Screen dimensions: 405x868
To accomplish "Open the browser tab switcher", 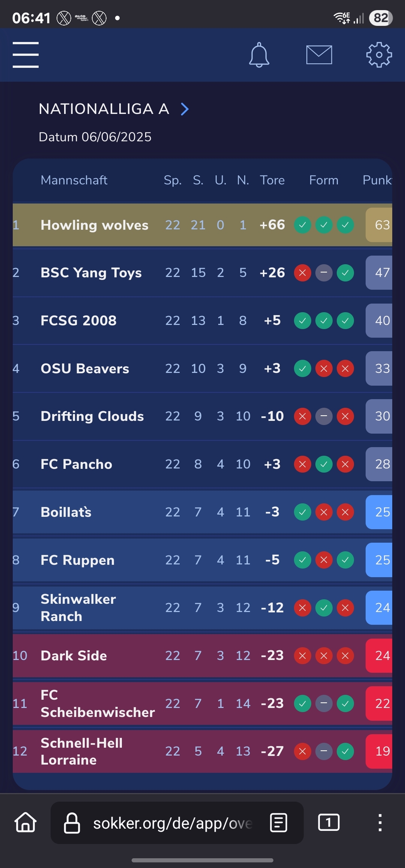I will pos(328,823).
